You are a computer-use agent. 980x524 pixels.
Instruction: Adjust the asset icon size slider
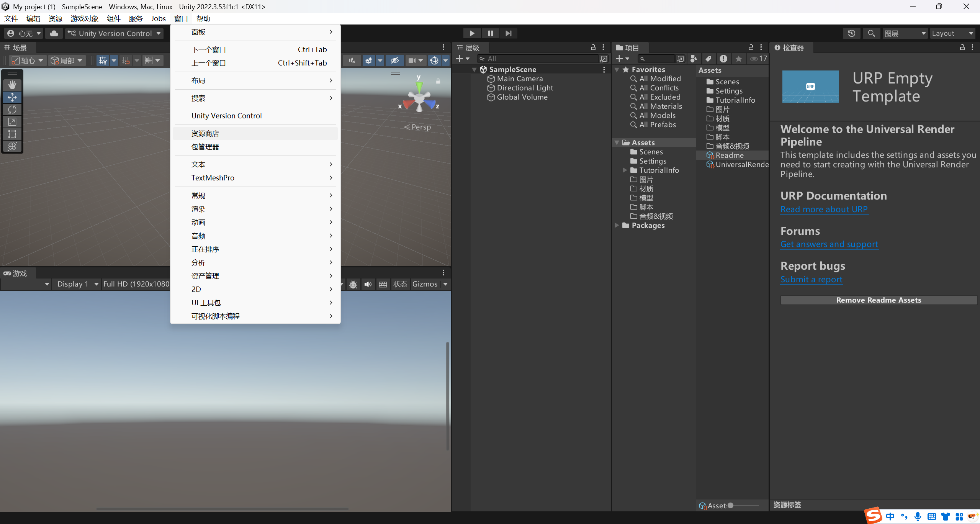pyautogui.click(x=731, y=505)
